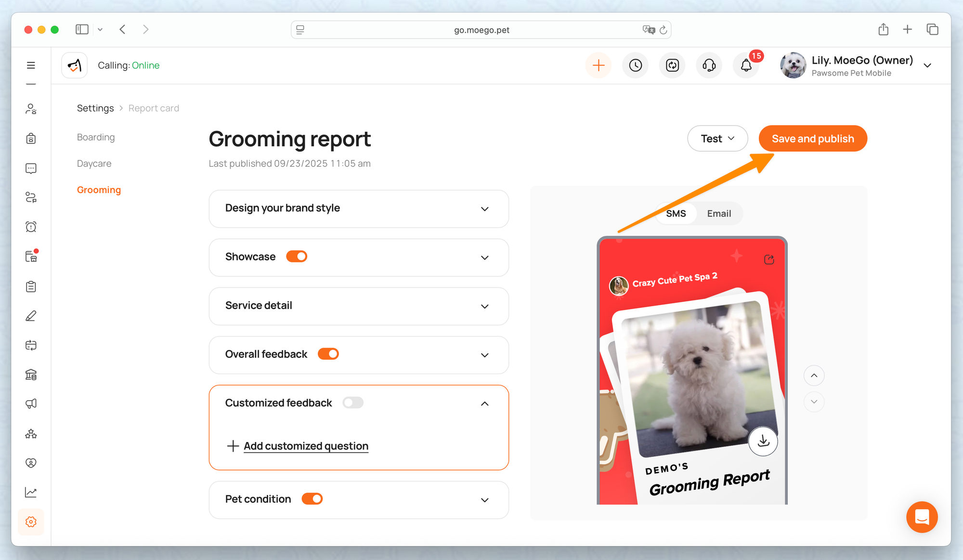Click the download icon on pet photo
The image size is (963, 560).
(x=763, y=441)
